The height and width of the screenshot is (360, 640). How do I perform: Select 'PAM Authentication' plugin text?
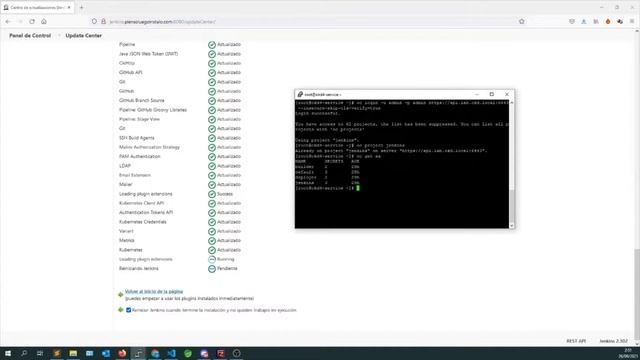click(140, 156)
